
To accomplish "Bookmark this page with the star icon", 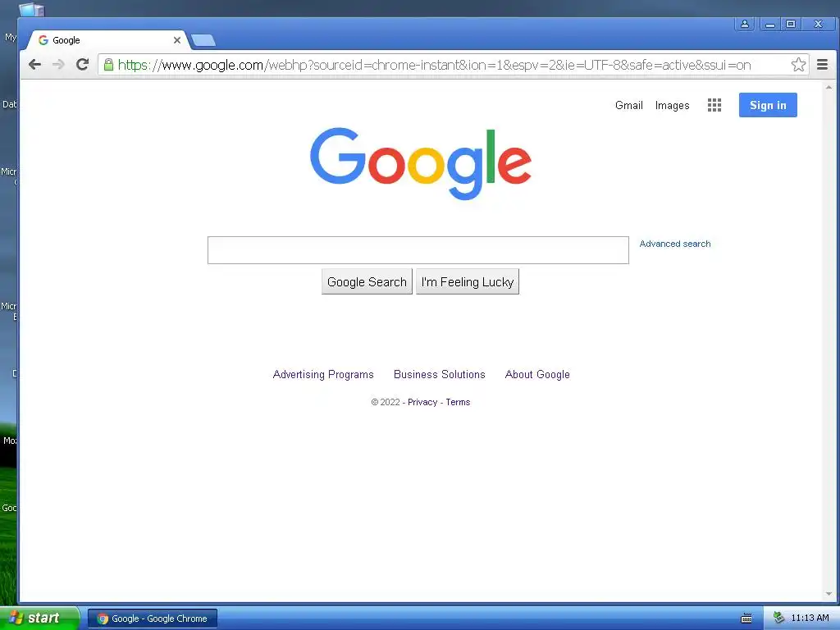I will (x=798, y=65).
